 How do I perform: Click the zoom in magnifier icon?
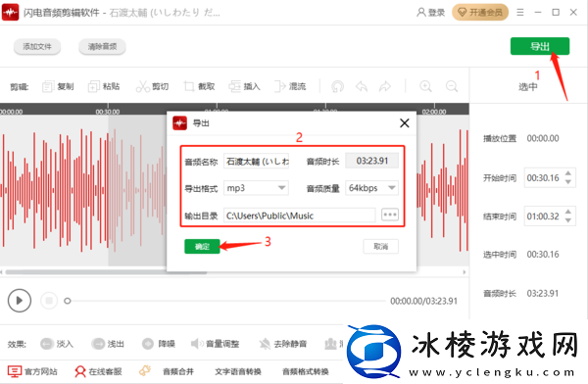425,86
